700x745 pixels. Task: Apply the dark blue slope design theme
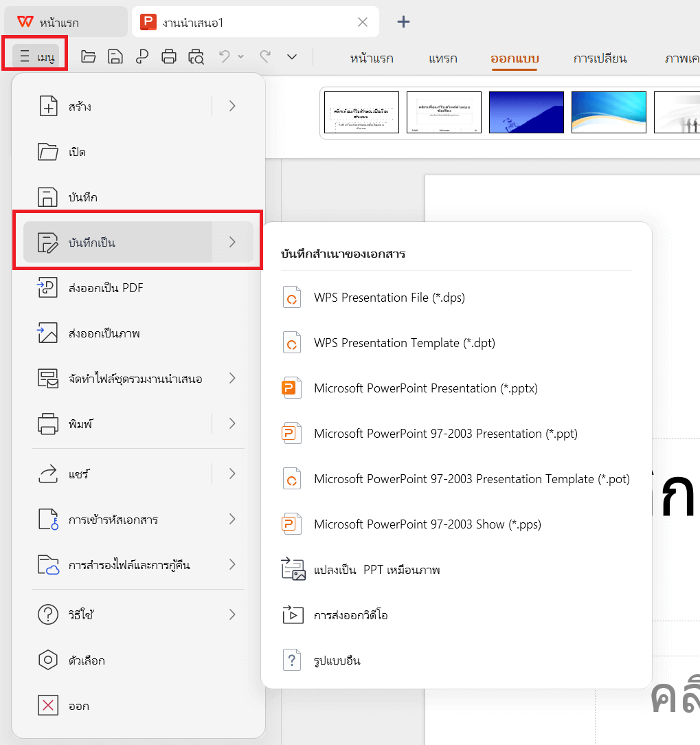(x=526, y=113)
